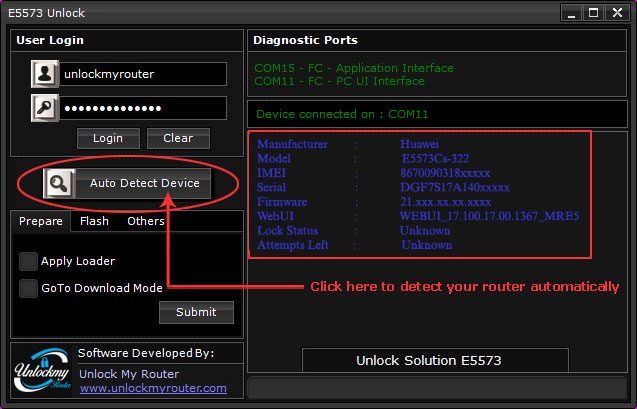Click the Unlockmy Router logo
This screenshot has height=409, width=637.
click(x=42, y=370)
